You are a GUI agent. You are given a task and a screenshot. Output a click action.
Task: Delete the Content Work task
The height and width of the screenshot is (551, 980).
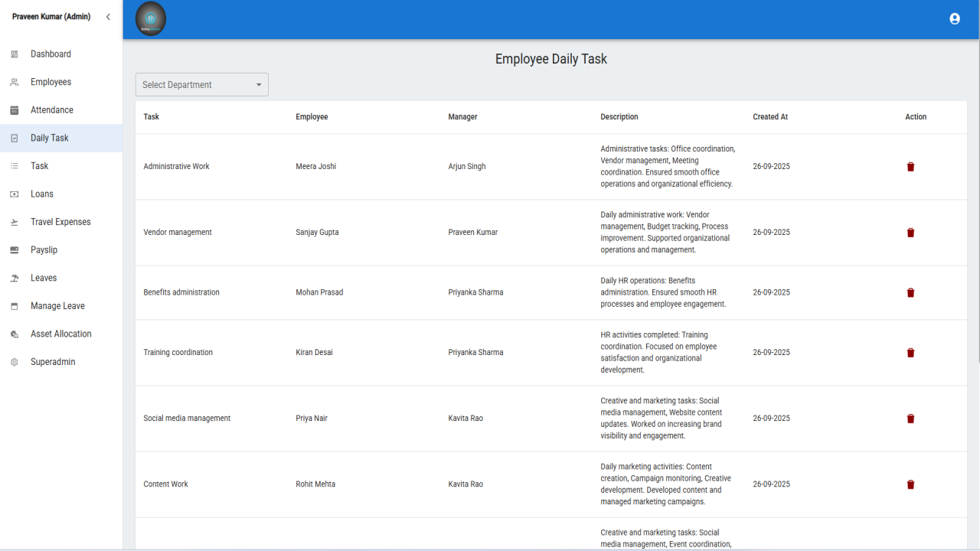pos(910,484)
